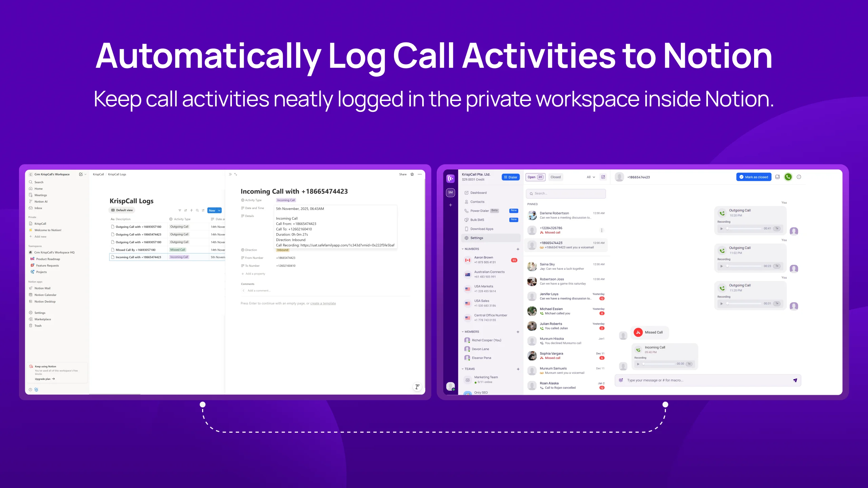Click Share on the Notion page
Viewport: 868px width, 488px height.
pos(403,174)
